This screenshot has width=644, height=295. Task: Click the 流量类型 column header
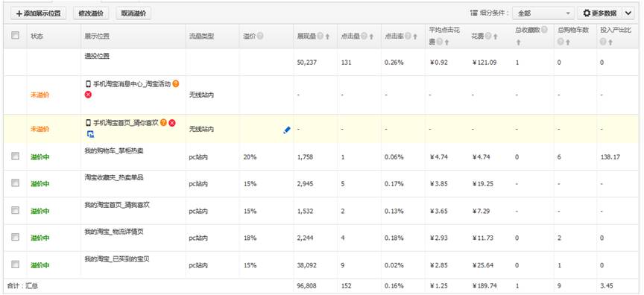coord(201,36)
